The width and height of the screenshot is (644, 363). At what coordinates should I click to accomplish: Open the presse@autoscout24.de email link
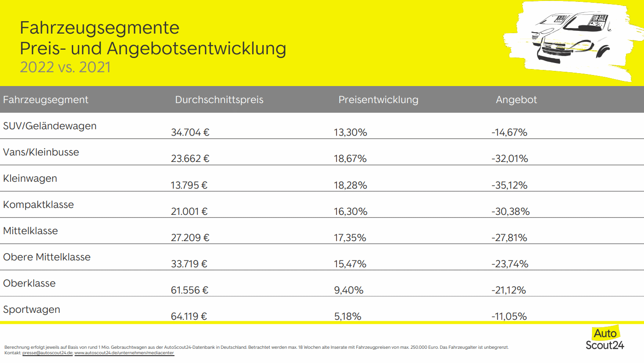click(47, 353)
